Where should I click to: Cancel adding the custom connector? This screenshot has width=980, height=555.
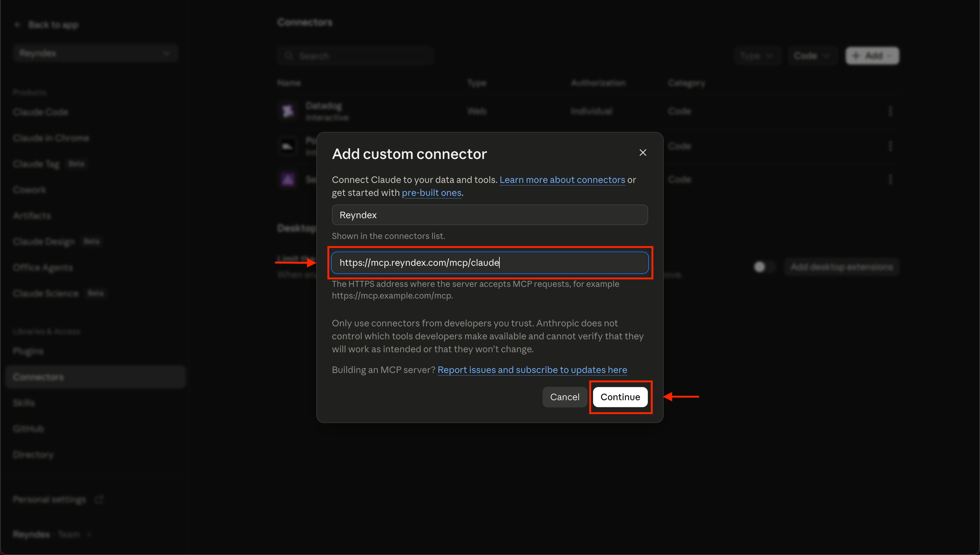coord(565,397)
